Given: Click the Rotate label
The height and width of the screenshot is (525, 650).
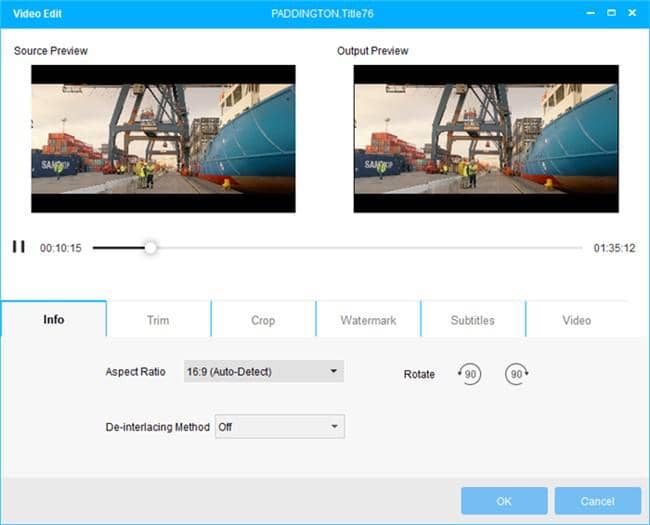Looking at the screenshot, I should (419, 374).
